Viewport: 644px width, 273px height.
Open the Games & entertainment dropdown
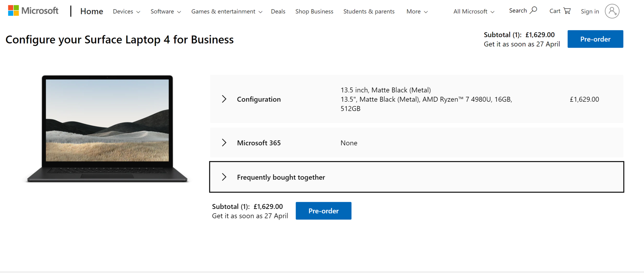click(227, 11)
